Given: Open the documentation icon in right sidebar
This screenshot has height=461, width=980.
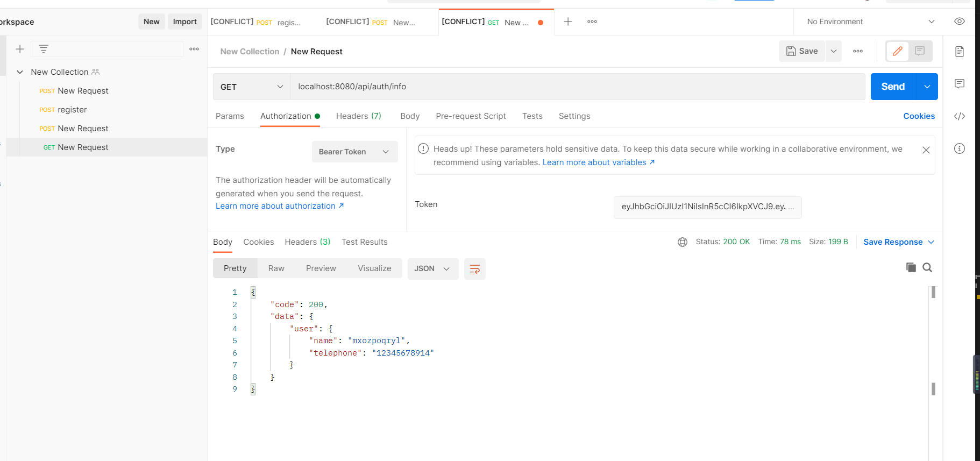Looking at the screenshot, I should tap(960, 52).
